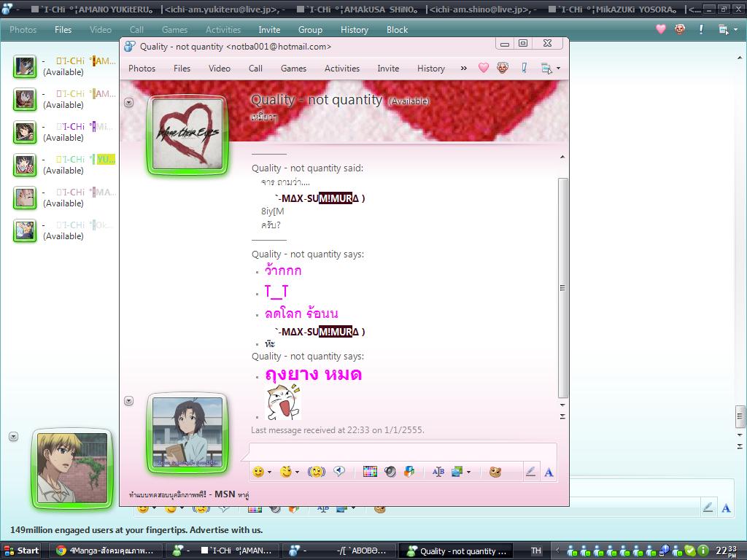Click the Einstein face icon in Quality chat toolbar
Screen dimensions: 747x560
[x=503, y=68]
